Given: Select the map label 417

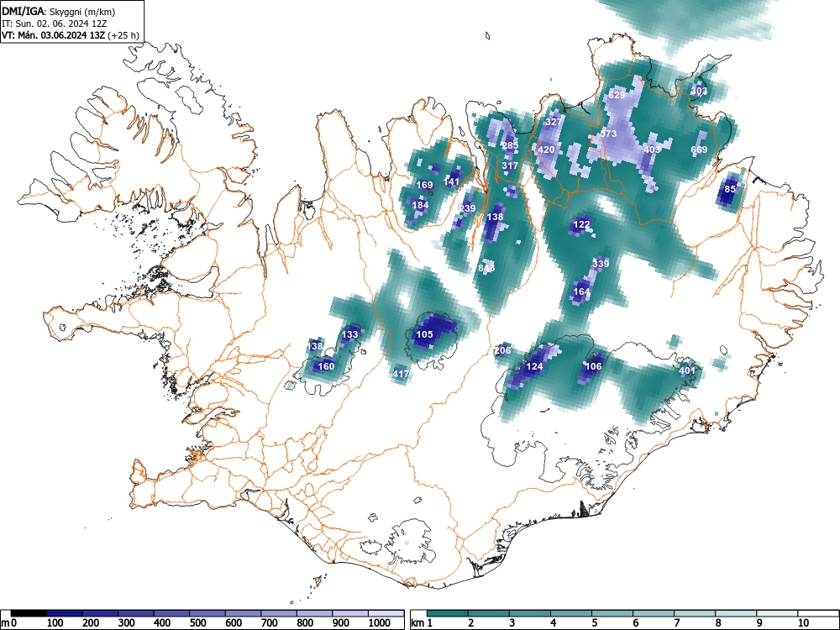Looking at the screenshot, I should pos(401,374).
